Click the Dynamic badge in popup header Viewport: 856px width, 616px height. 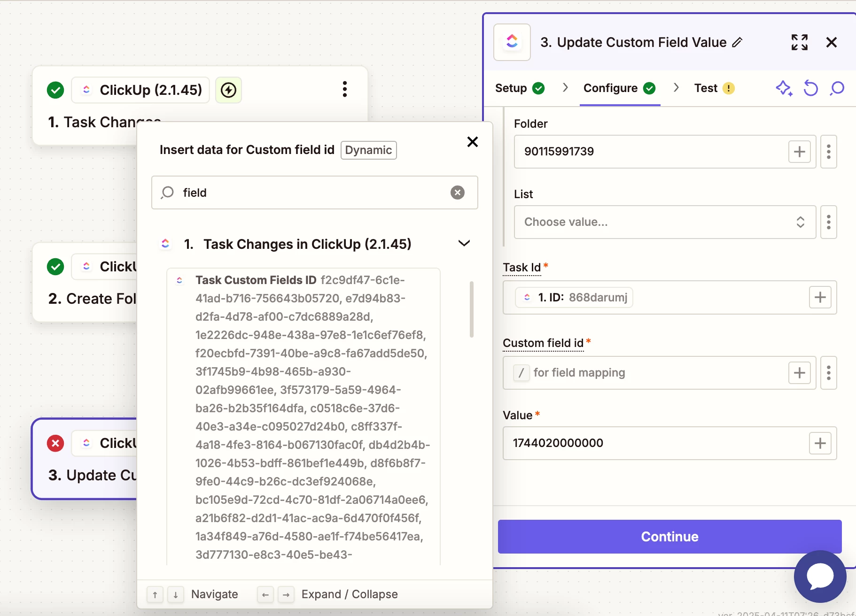click(369, 150)
